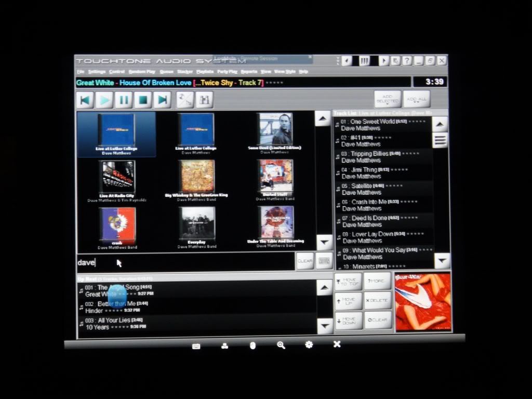532x399 pixels.
Task: Click the Up Next scroll down arrow
Action: point(325,326)
